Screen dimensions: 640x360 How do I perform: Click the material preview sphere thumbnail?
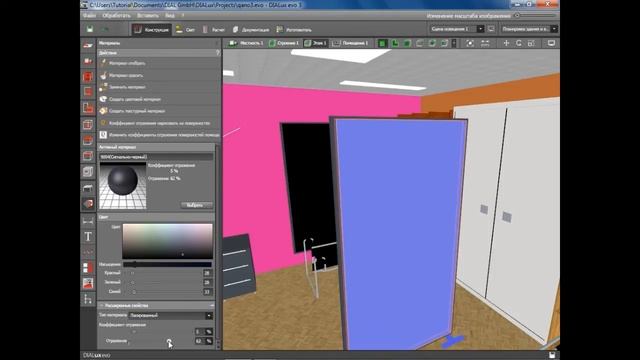coord(123,186)
